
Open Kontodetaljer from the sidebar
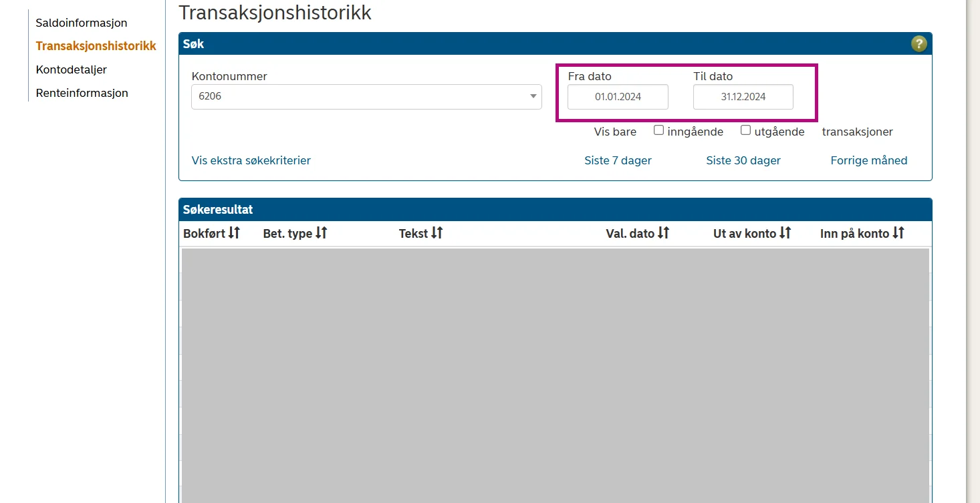72,69
